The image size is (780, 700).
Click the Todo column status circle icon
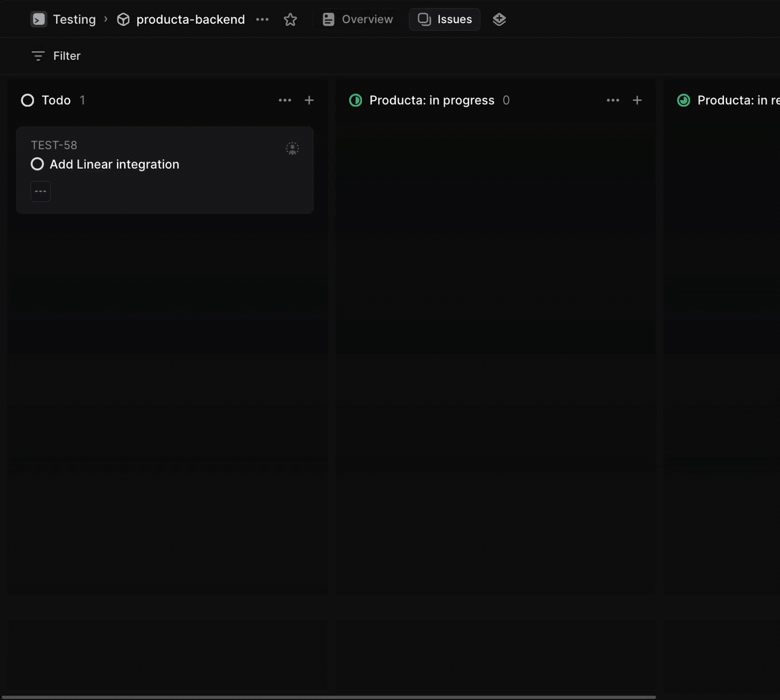point(27,101)
